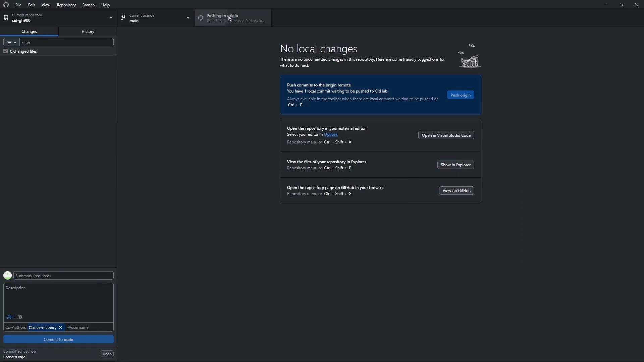Click the Pushing to origin toolbar label
The image size is (644, 362).
click(x=222, y=16)
